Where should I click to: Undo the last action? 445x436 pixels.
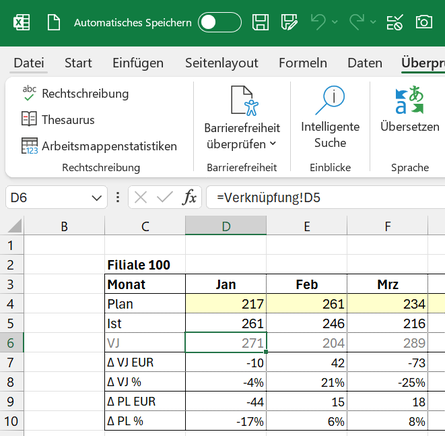[x=318, y=23]
